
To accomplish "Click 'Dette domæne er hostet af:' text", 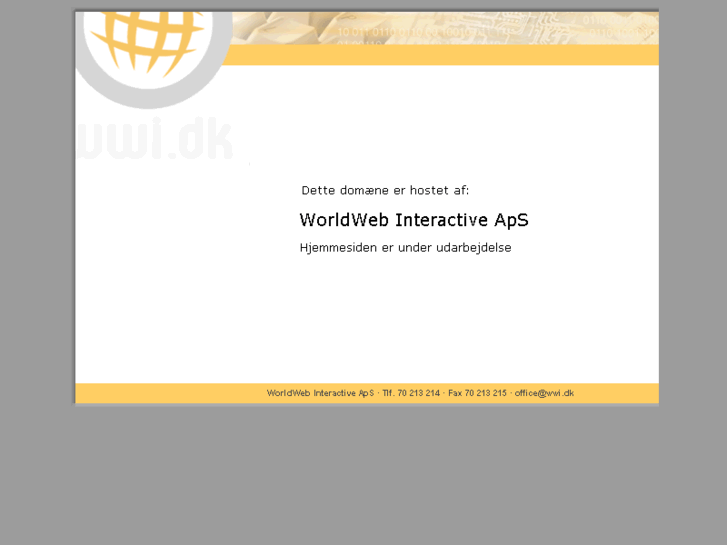I will 385,190.
